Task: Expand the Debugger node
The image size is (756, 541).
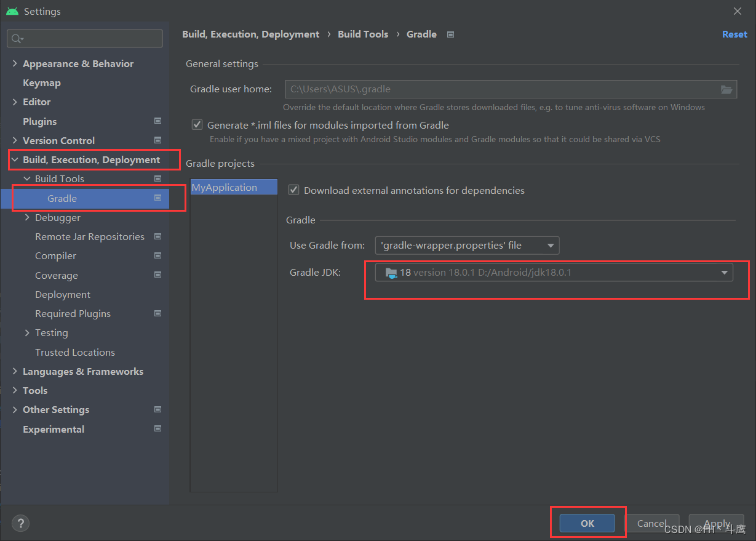Action: (x=27, y=217)
